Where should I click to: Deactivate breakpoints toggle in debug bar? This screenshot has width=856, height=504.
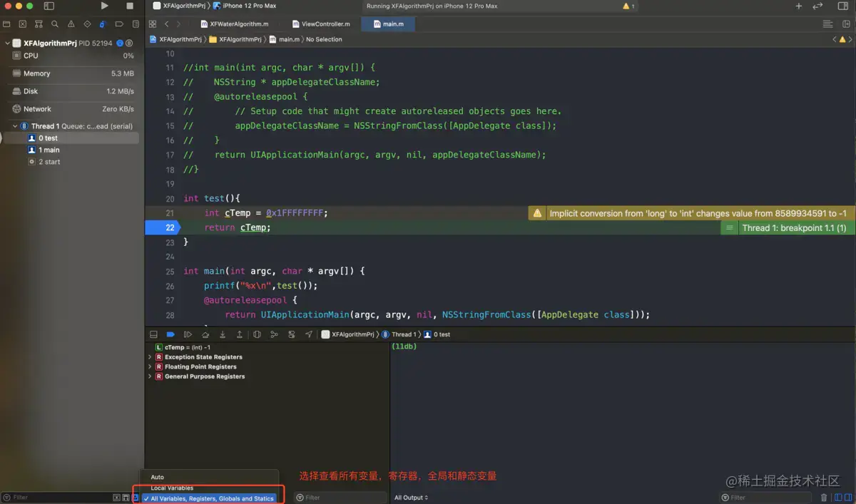(x=170, y=334)
